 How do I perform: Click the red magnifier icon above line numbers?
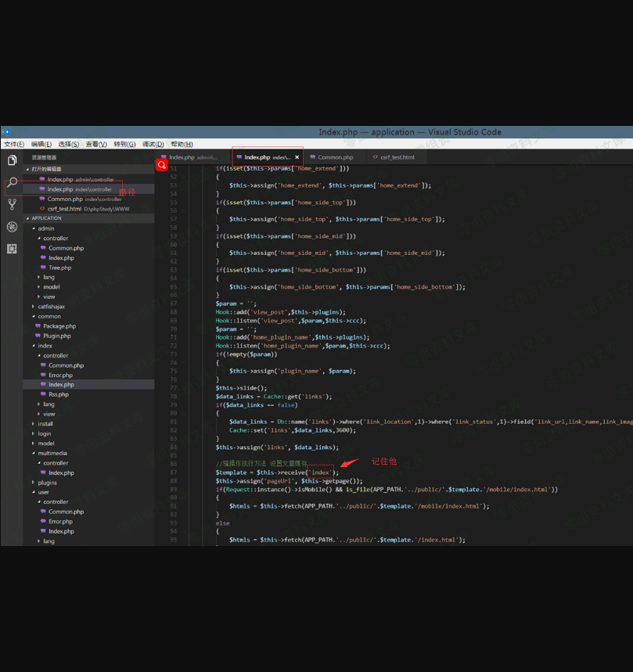161,165
